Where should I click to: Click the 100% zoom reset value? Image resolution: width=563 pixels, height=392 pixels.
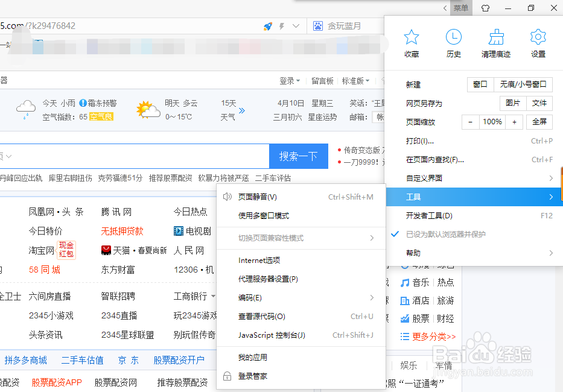tap(492, 122)
